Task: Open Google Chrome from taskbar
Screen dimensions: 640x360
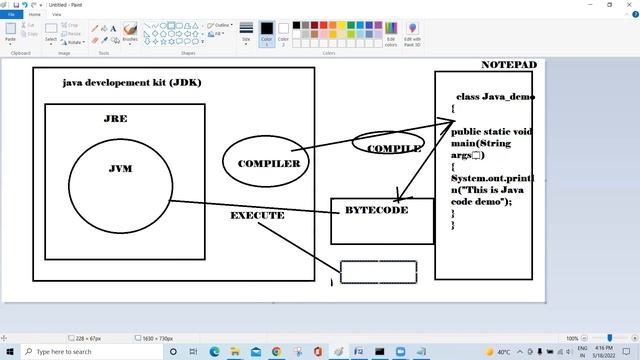Action: 277,351
